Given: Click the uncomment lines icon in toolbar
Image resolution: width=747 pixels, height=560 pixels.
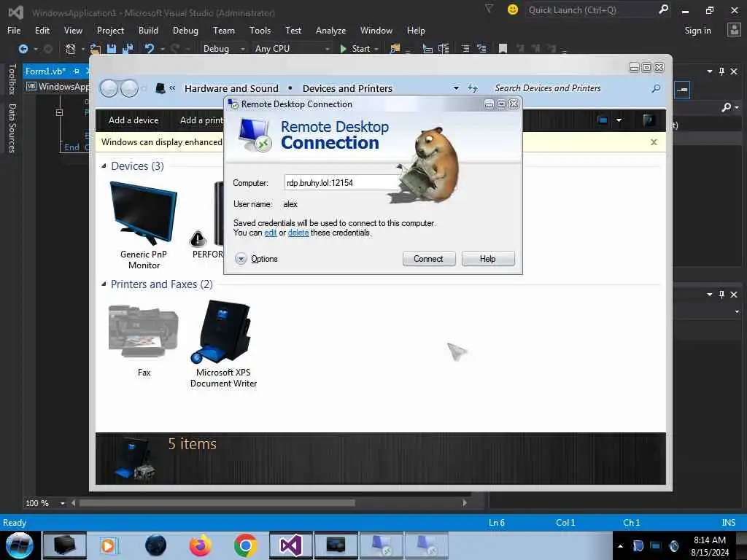Looking at the screenshot, I should [x=481, y=49].
